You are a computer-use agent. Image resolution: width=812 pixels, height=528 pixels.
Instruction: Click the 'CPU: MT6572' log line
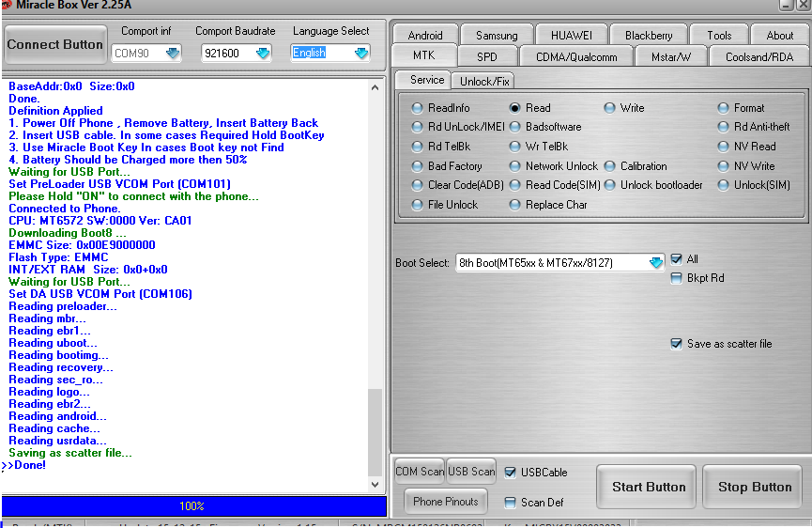click(x=100, y=221)
